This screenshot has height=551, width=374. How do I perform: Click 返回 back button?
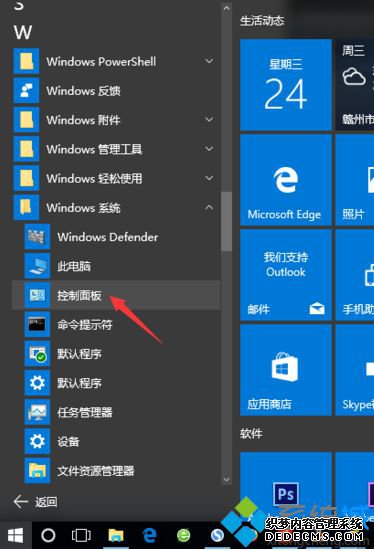point(35,502)
